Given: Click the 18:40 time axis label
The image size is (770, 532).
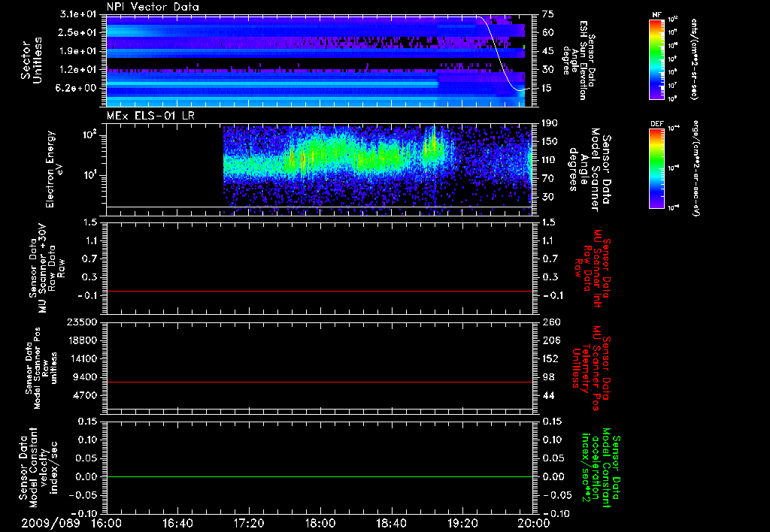Looking at the screenshot, I should 391,523.
